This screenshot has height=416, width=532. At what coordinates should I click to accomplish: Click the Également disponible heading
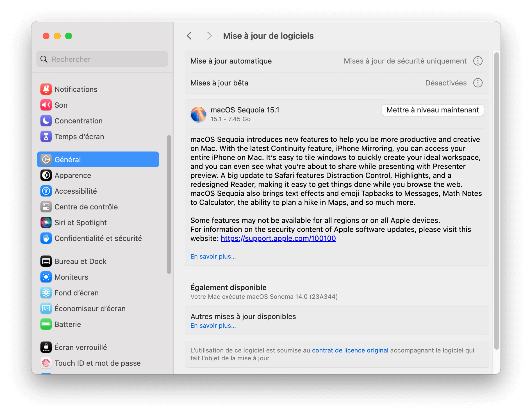(x=228, y=287)
